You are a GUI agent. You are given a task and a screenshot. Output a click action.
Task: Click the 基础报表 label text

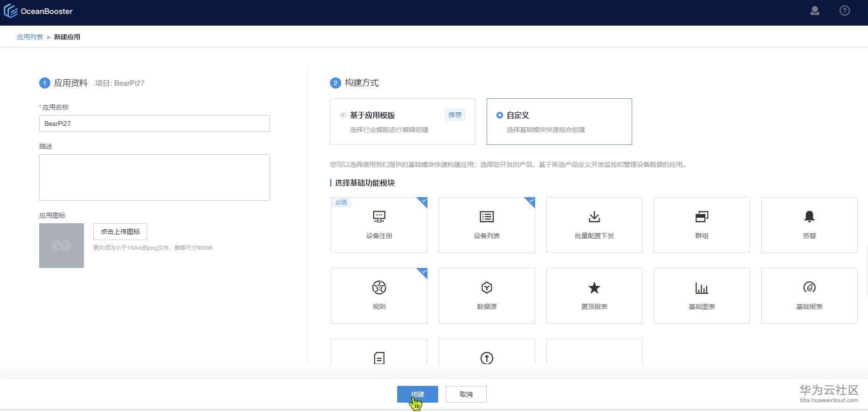click(809, 307)
